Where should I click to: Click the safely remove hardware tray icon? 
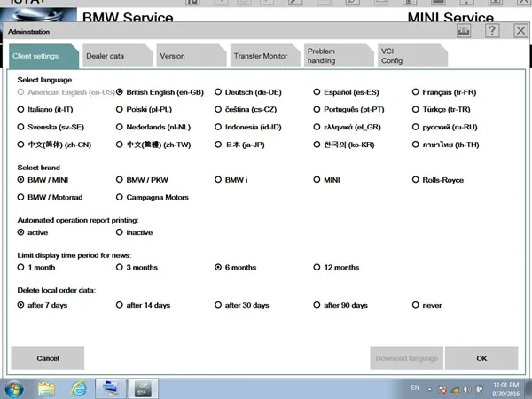point(480,389)
